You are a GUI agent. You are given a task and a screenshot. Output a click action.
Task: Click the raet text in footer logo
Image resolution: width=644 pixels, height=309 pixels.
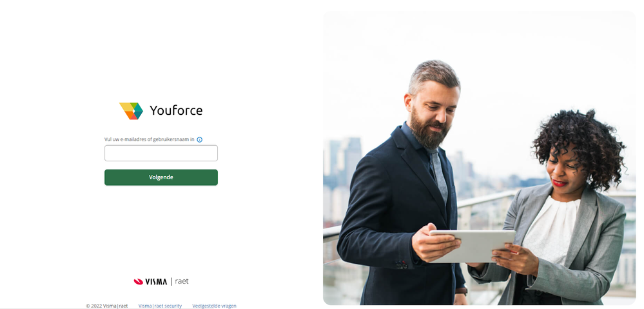182,281
